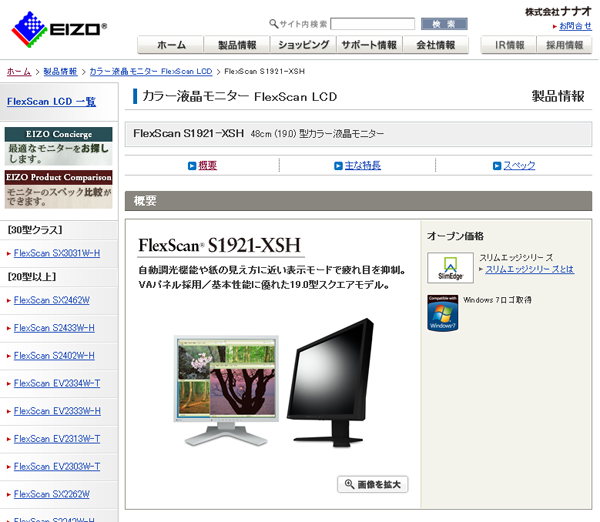Click the EIZO Concierge banner
The width and height of the screenshot is (600, 522).
click(58, 146)
